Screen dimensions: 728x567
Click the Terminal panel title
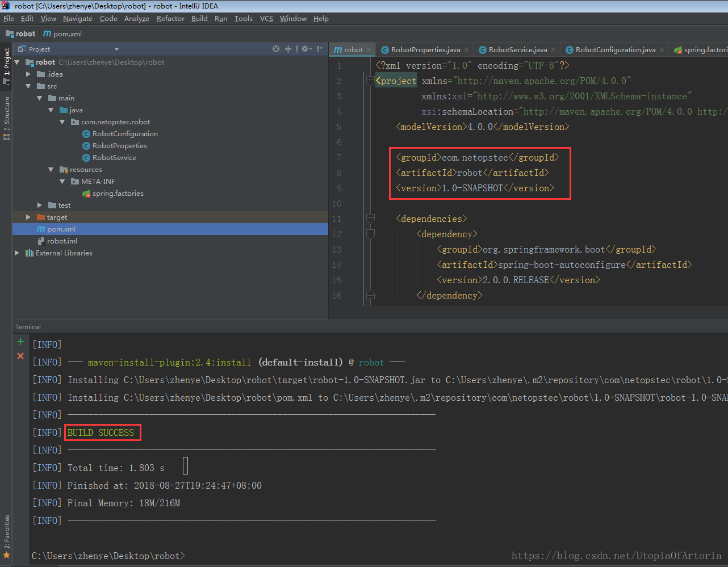pyautogui.click(x=28, y=327)
